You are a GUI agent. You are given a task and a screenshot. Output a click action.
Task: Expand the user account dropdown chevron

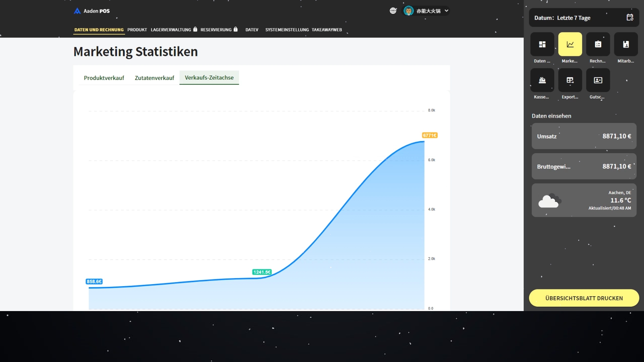tap(446, 11)
